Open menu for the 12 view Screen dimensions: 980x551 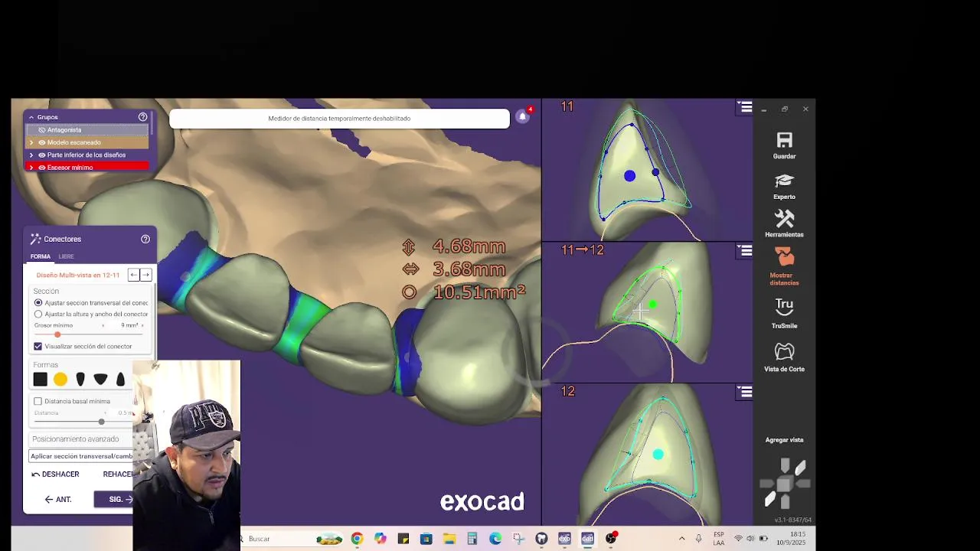745,392
